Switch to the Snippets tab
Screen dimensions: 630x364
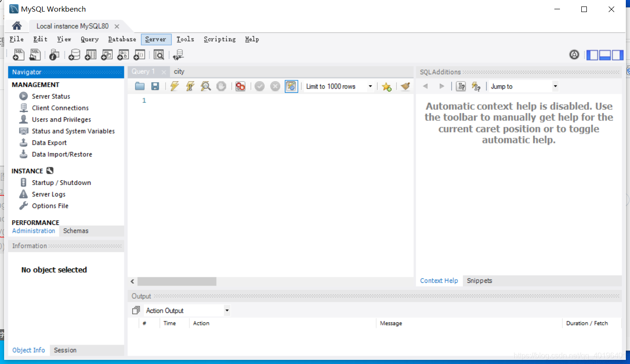(479, 281)
